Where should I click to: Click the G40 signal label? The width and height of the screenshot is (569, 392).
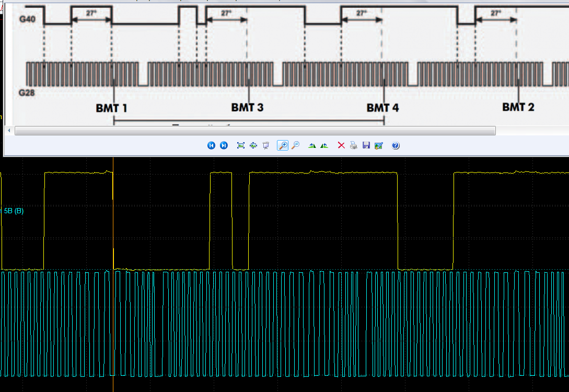(x=27, y=19)
